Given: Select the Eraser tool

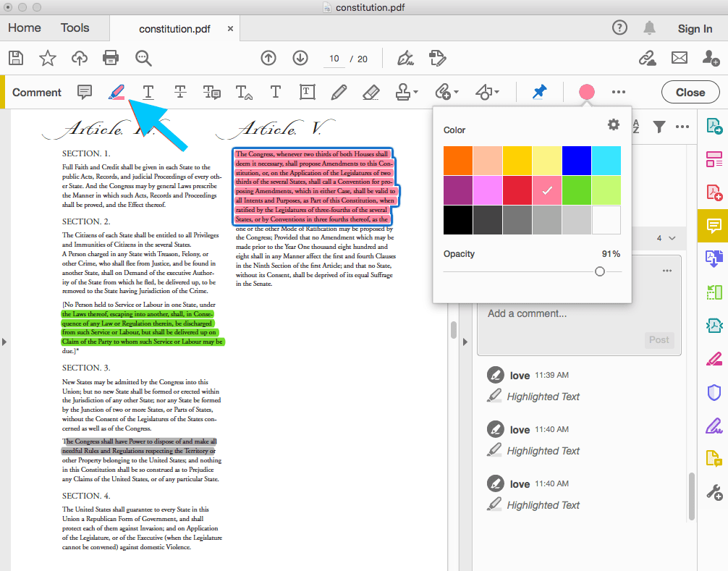Looking at the screenshot, I should (371, 92).
